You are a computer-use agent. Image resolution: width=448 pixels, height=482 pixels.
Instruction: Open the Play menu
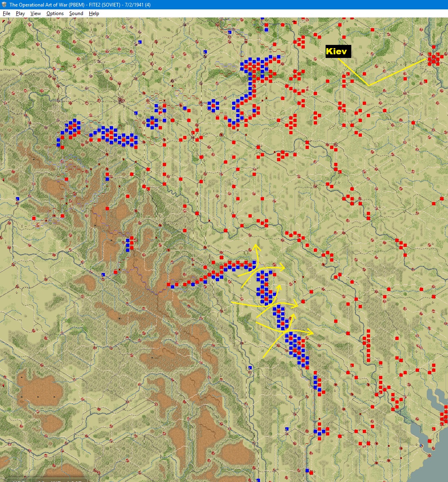coord(20,13)
